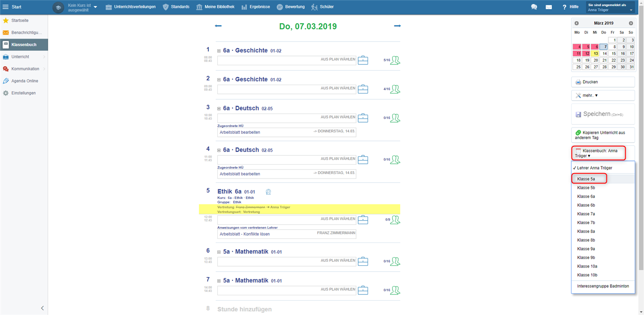This screenshot has height=315, width=644.
Task: Open briefcase icon for lesson 6 Mathematik
Action: pos(363,261)
